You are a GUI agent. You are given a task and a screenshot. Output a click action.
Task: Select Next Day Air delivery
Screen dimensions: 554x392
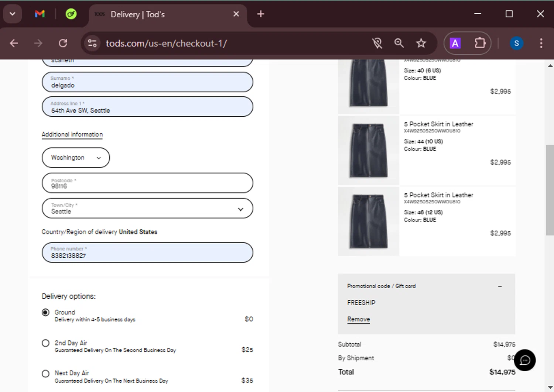pyautogui.click(x=45, y=374)
